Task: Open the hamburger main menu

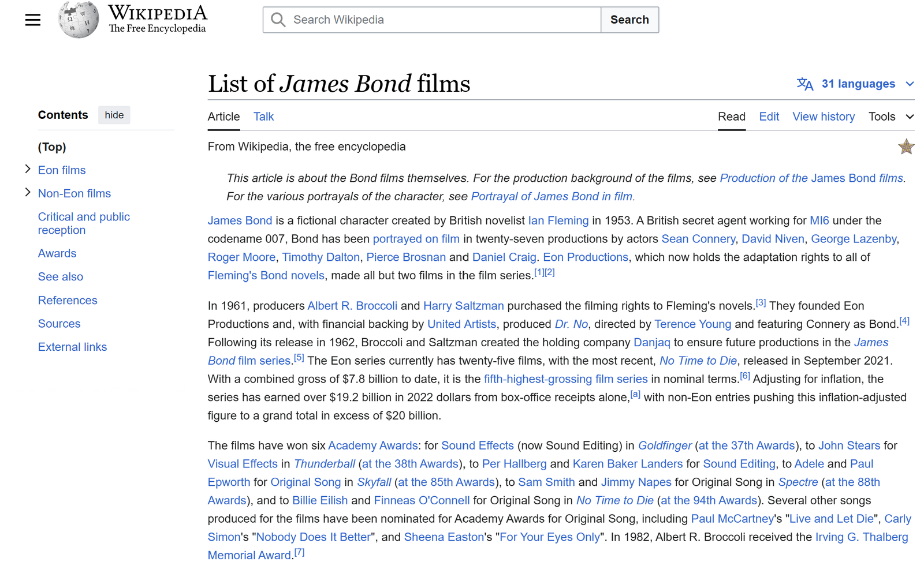Action: (33, 20)
